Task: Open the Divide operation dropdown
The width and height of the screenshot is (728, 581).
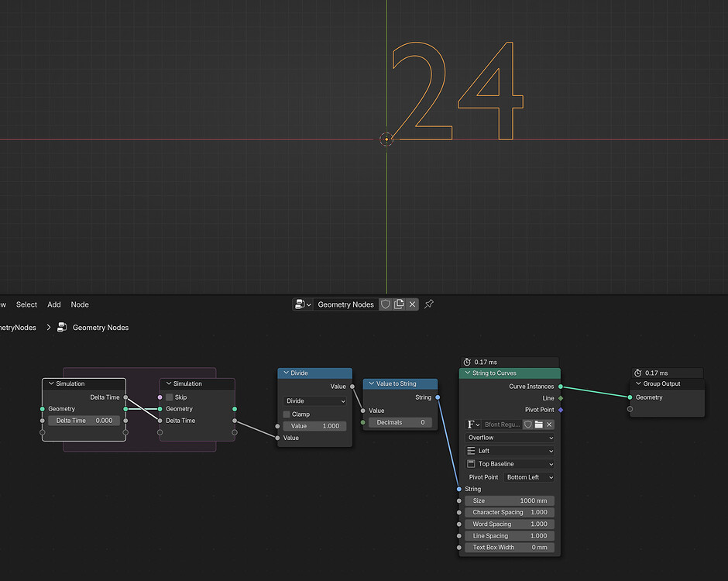Action: (314, 401)
